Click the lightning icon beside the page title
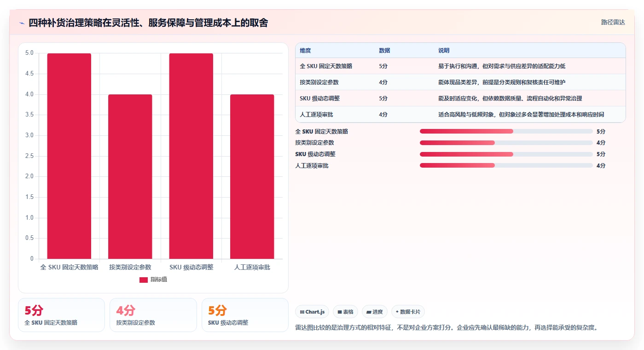 pyautogui.click(x=22, y=23)
